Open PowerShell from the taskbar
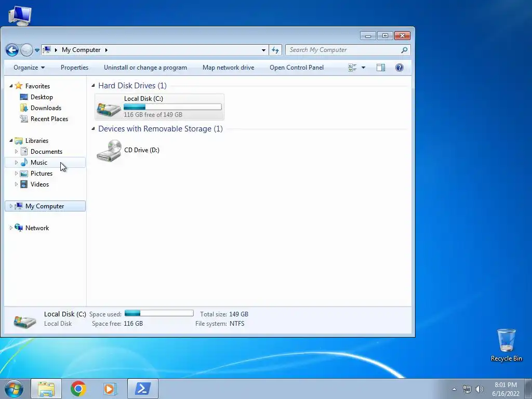The height and width of the screenshot is (399, 532). pos(142,389)
